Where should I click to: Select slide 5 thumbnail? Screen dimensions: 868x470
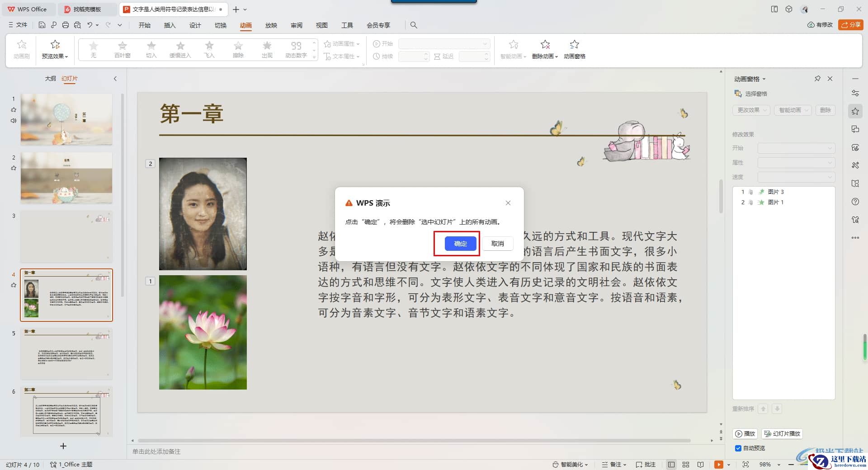(x=66, y=354)
